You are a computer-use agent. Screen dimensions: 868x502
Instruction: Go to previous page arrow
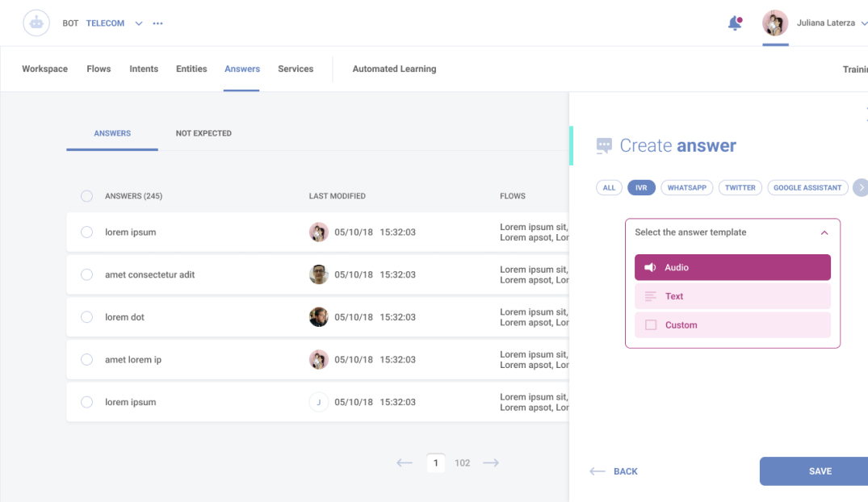405,462
